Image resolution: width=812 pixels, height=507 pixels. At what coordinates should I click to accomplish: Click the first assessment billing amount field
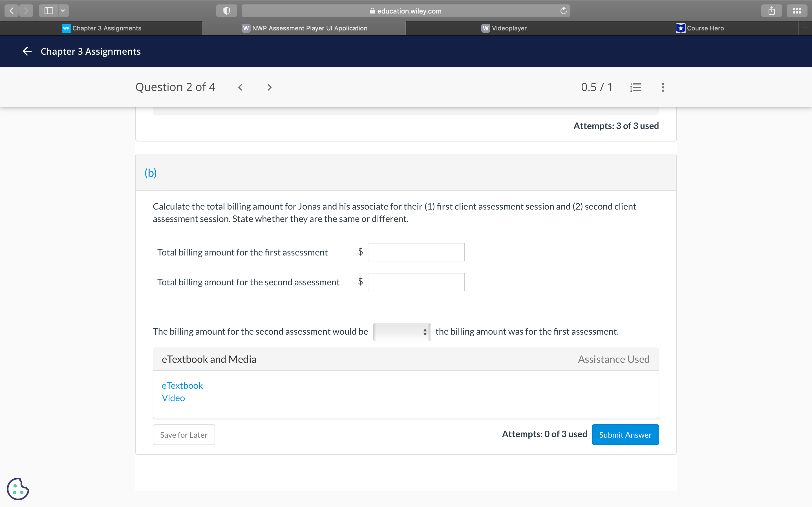coord(416,252)
